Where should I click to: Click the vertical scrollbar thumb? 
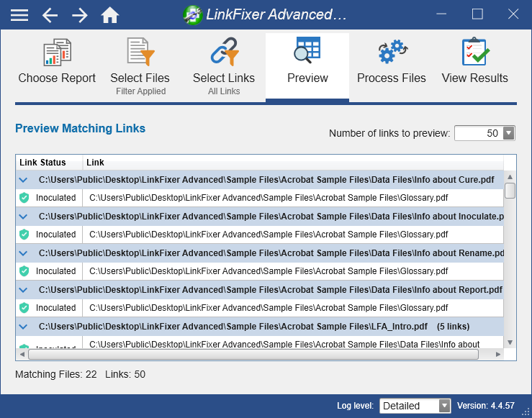point(510,191)
